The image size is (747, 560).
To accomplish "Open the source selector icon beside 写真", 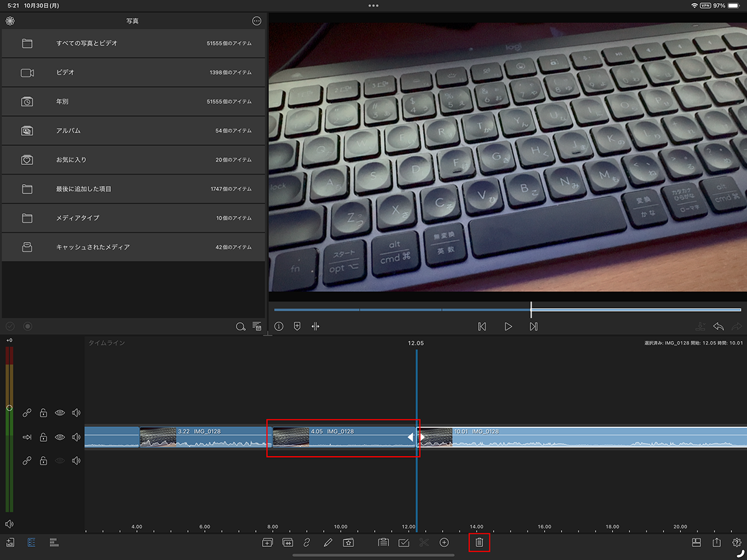I will coord(10,21).
